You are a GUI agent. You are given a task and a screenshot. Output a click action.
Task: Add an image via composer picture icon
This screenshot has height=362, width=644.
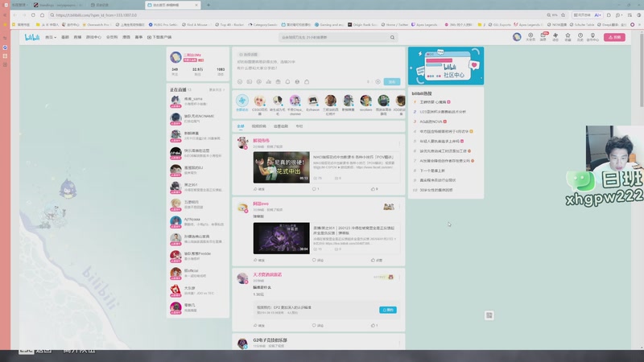tap(250, 82)
